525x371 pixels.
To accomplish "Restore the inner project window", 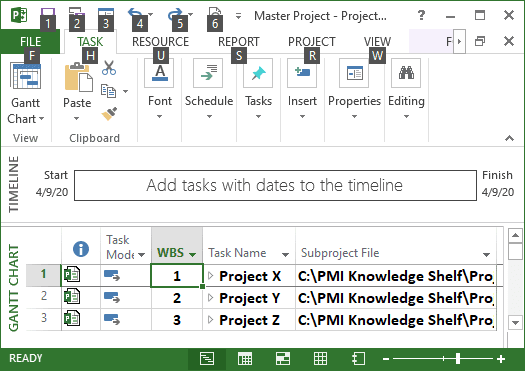I will coord(480,41).
